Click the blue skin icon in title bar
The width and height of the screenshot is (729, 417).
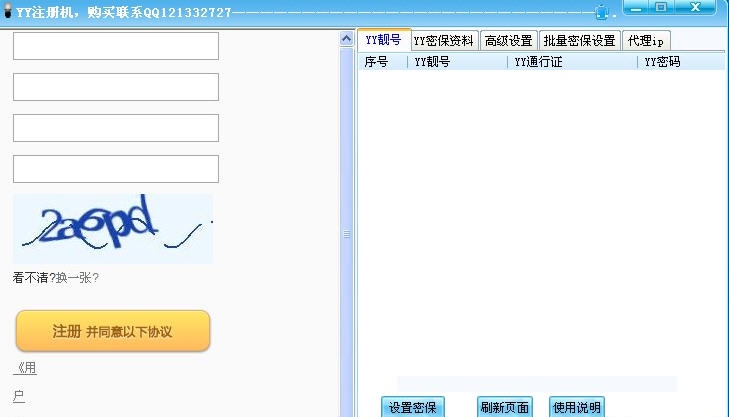pyautogui.click(x=602, y=12)
